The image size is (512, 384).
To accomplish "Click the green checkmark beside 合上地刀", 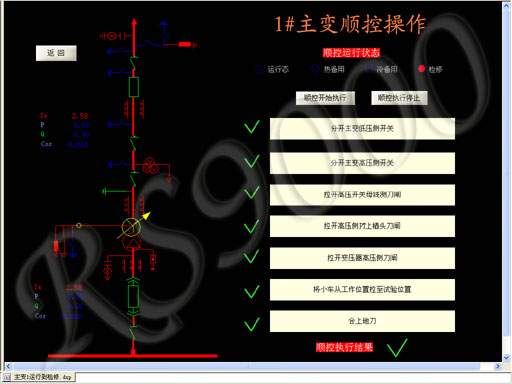I will [252, 324].
